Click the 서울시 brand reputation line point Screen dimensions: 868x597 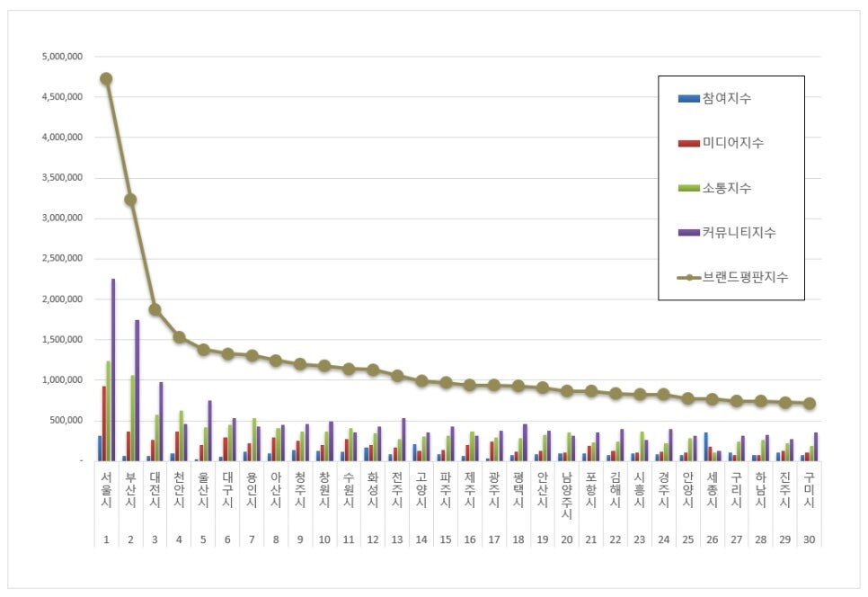click(106, 78)
